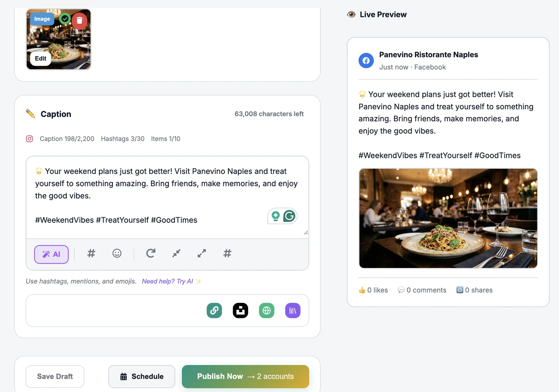This screenshot has height=392, width=559.
Task: Open the emoji picker smiley icon
Action: tap(117, 253)
